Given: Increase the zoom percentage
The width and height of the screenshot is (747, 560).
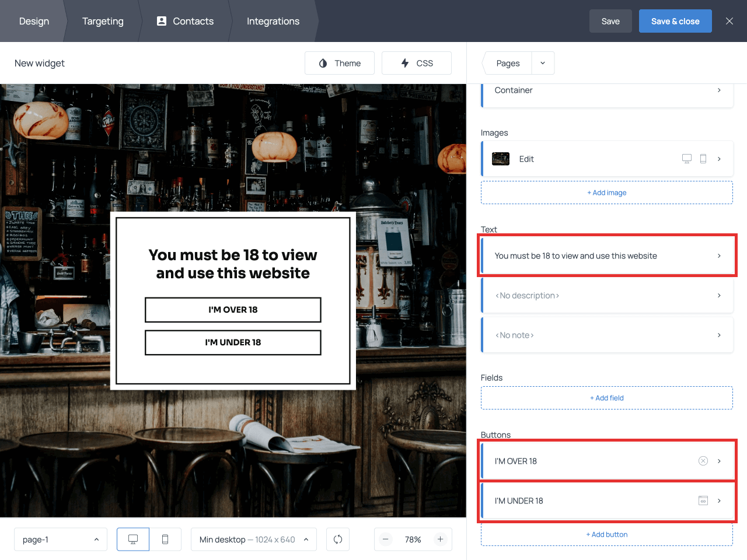Looking at the screenshot, I should [441, 539].
